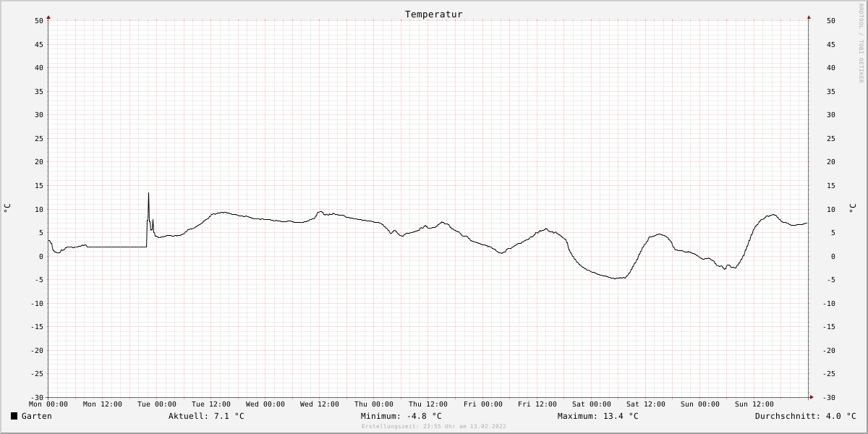Select the "Aktuell: 7.1 °C" value
The image size is (868, 434).
click(206, 416)
